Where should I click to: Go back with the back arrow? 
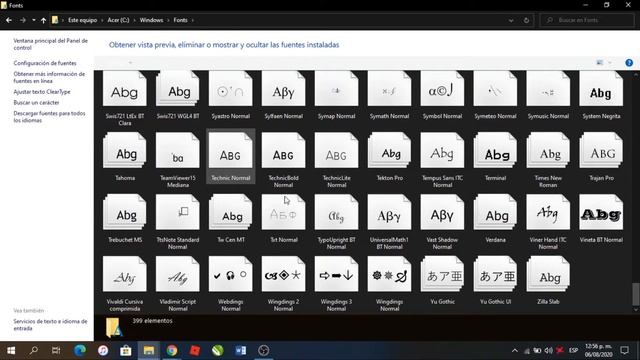(x=9, y=20)
